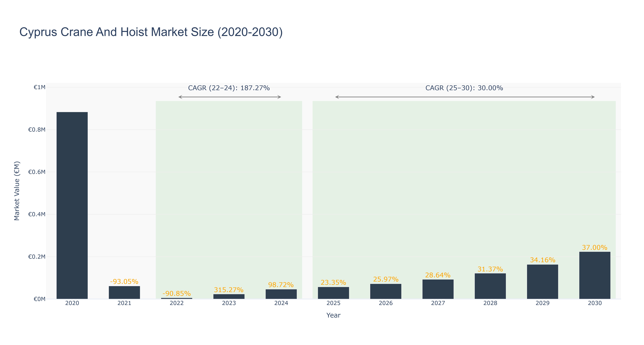Click the '28.64%' growth label

click(438, 275)
